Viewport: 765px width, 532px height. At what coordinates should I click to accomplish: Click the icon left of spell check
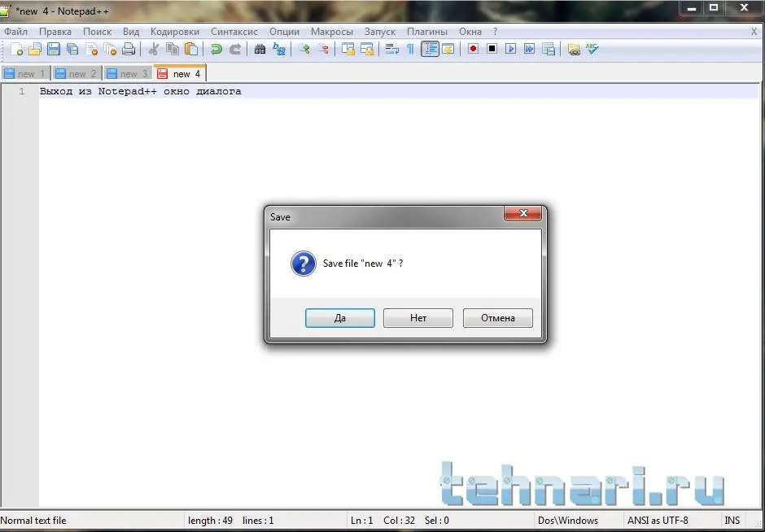click(574, 49)
